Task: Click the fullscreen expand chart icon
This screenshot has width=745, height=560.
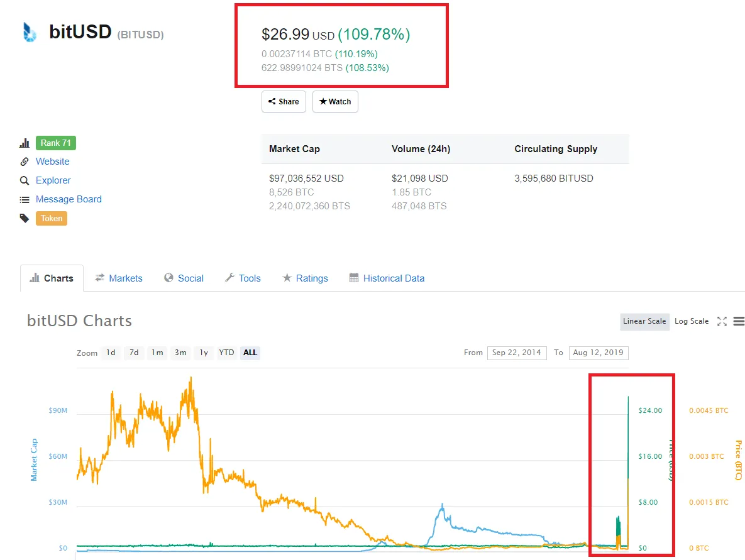Action: tap(722, 322)
